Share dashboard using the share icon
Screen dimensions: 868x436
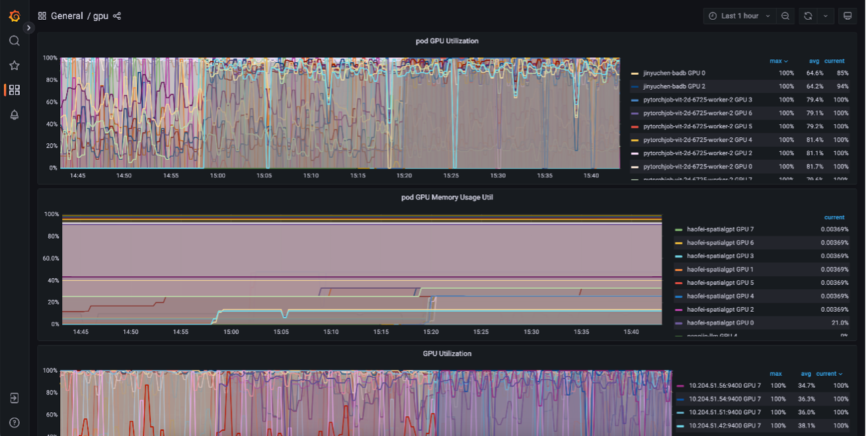(x=117, y=16)
